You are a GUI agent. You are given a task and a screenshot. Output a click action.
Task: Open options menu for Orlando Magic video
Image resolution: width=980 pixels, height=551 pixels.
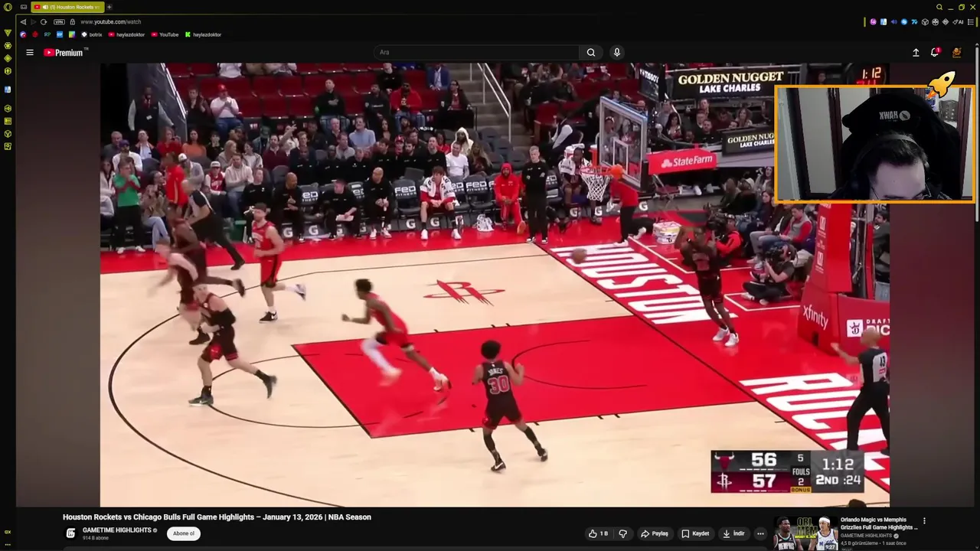tap(924, 521)
